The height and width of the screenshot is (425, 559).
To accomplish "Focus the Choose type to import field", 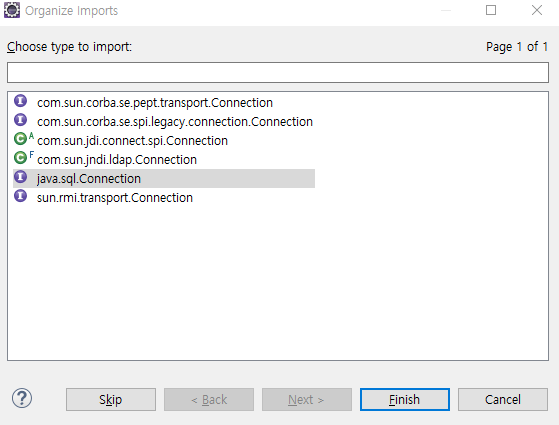I will click(x=278, y=72).
